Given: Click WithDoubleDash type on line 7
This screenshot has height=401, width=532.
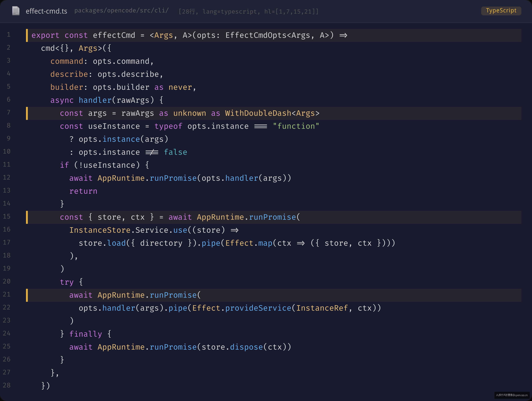Looking at the screenshot, I should click(258, 113).
